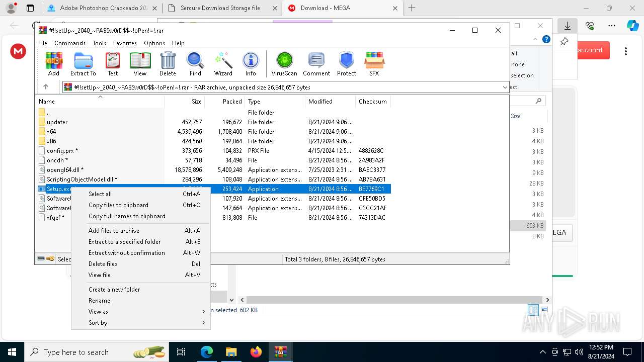644x362 pixels.
Task: Open Edge Copilot sidebar icon
Action: 632,26
